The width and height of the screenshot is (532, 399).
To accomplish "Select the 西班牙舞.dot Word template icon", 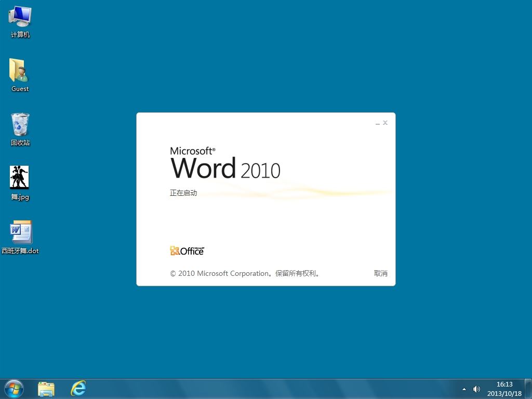I will (20, 237).
